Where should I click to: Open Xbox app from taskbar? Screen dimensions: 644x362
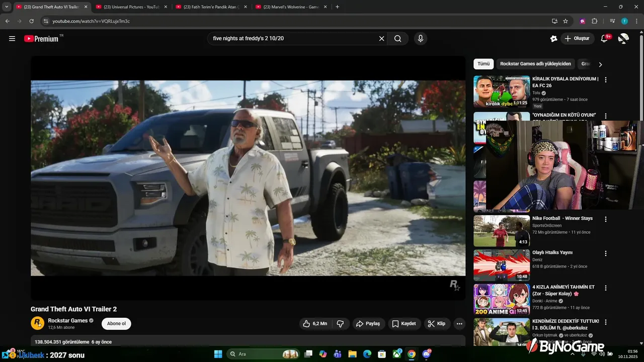(x=396, y=354)
